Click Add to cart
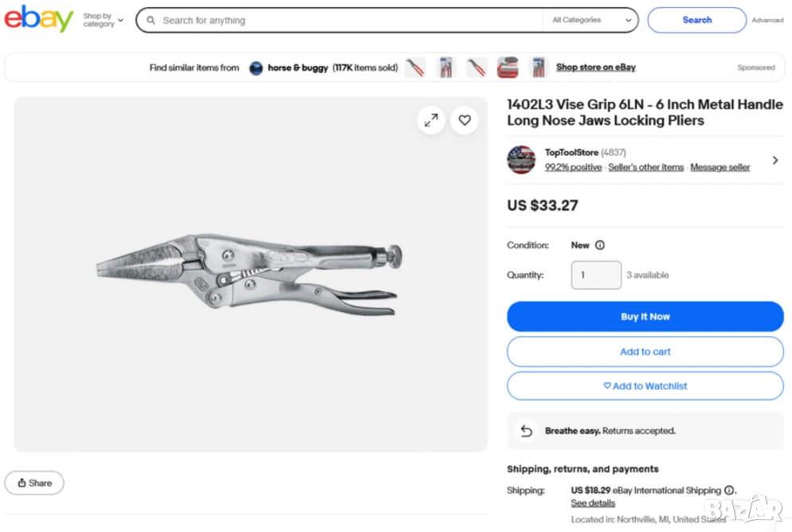Screen dimensions: 792x532 [645, 351]
